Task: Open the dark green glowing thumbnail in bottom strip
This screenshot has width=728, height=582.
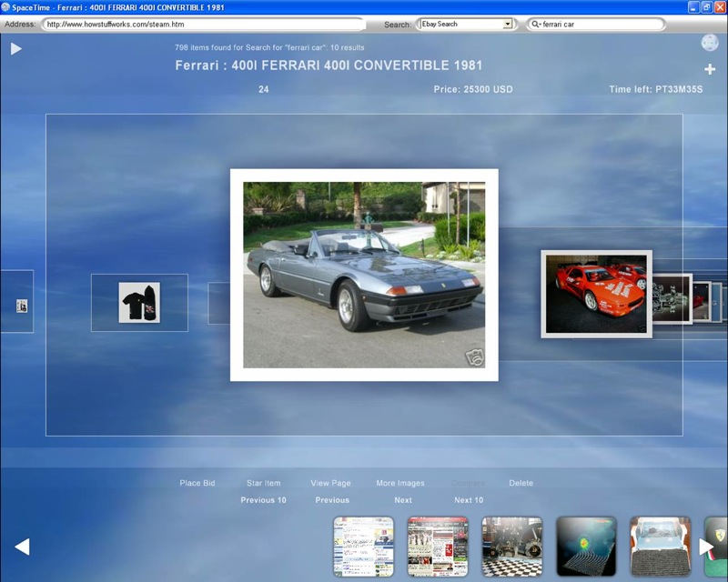Action: point(586,547)
